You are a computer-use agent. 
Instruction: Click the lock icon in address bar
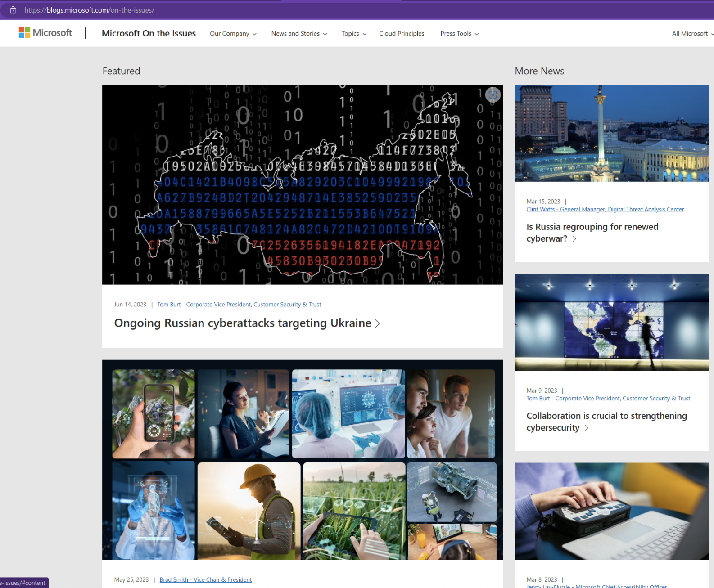point(13,10)
